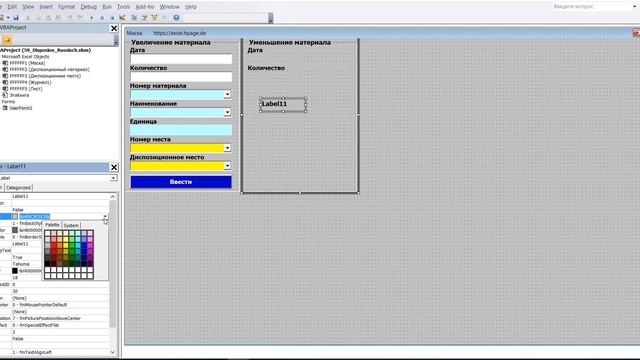
Task: Switch to the System colors tab
Action: click(x=71, y=225)
